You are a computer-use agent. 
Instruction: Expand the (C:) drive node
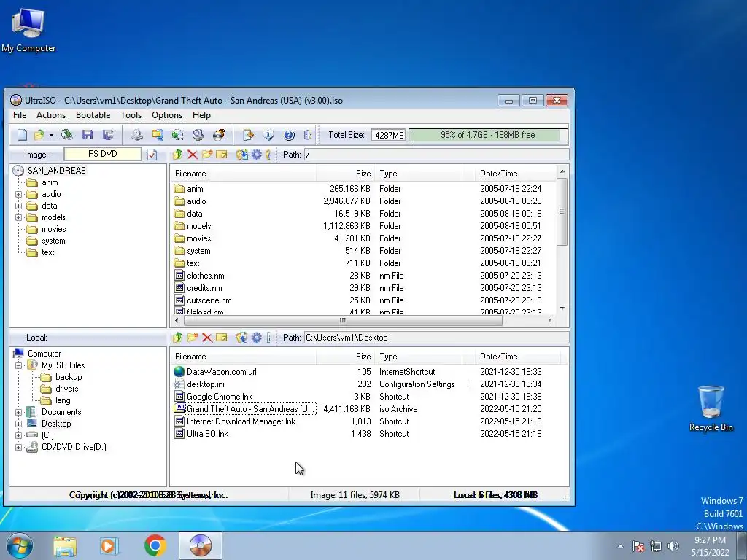coord(18,435)
